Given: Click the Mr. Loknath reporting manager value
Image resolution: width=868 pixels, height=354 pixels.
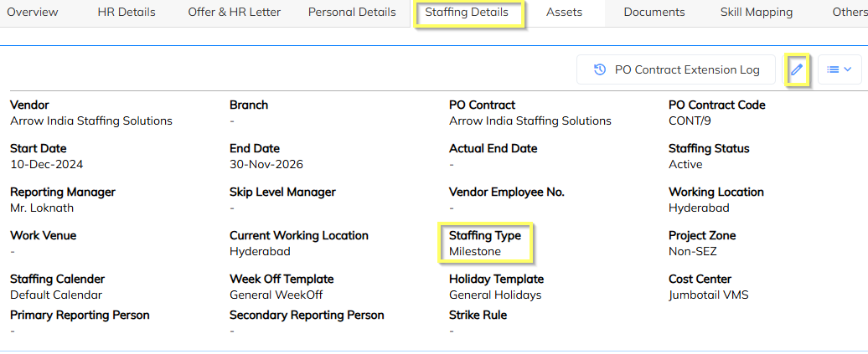Looking at the screenshot, I should click(x=42, y=208).
